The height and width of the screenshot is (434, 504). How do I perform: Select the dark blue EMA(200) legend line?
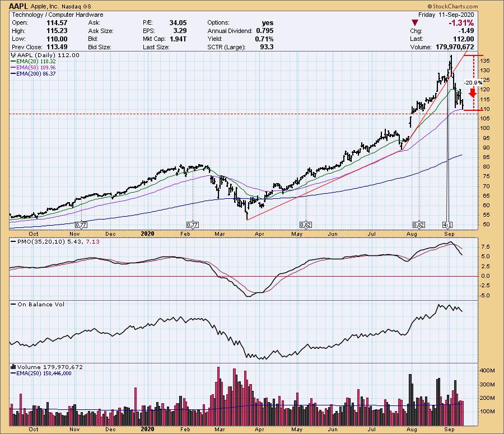tap(13, 73)
